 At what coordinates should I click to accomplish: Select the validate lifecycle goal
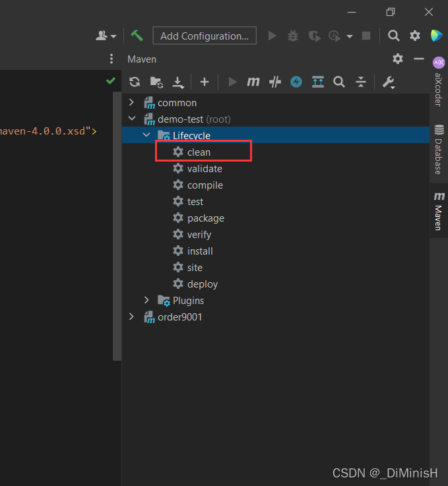tap(197, 169)
